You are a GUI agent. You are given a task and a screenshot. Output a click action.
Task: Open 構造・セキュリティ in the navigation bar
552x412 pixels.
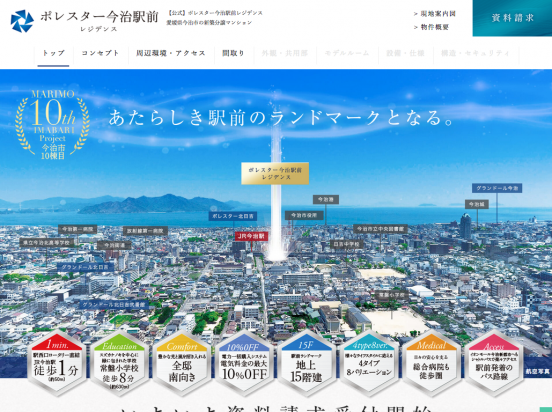click(x=476, y=54)
